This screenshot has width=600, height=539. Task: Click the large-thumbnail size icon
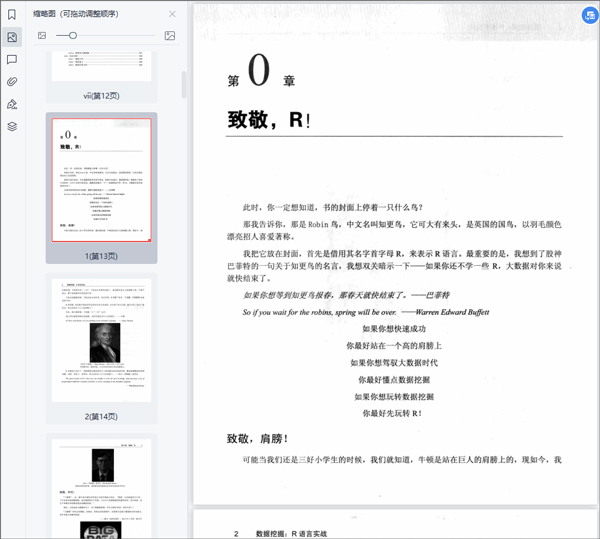(170, 36)
